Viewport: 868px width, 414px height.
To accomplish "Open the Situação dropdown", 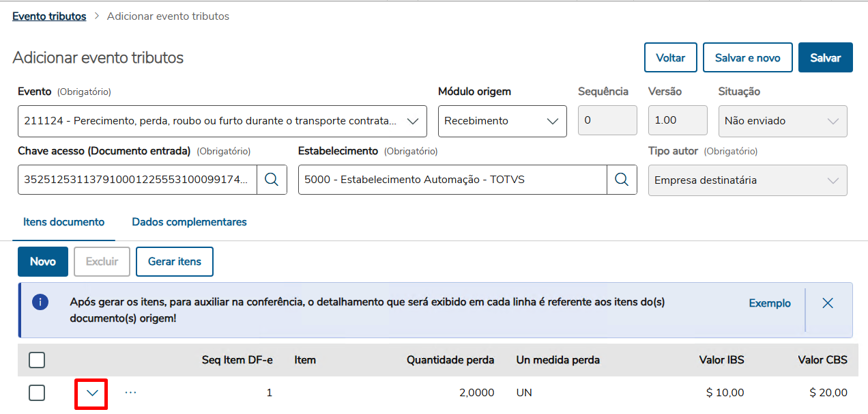I will [x=833, y=121].
